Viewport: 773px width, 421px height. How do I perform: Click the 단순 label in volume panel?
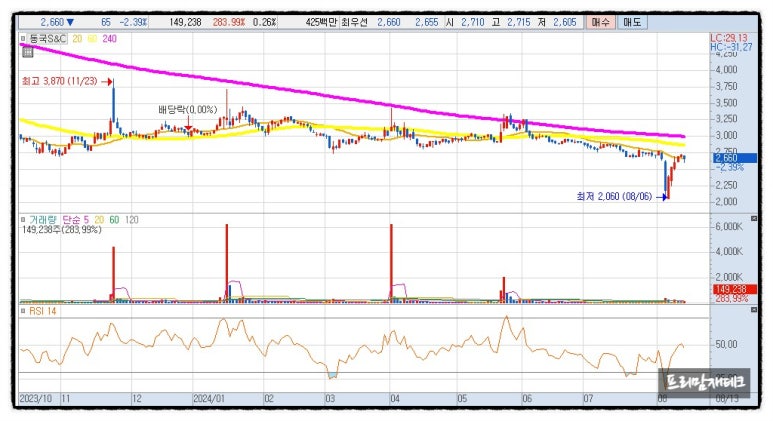74,217
